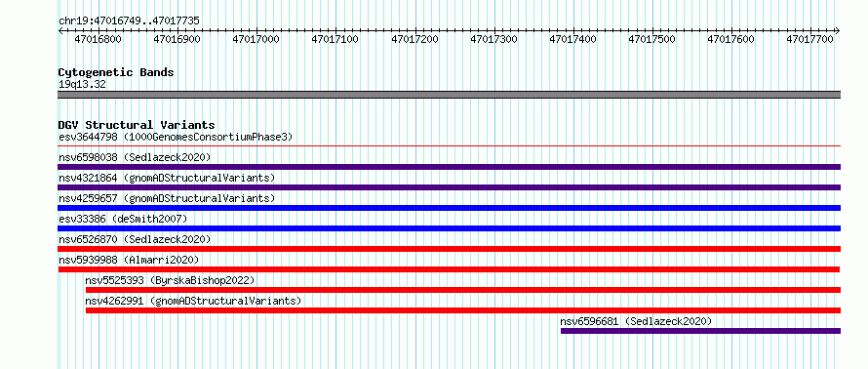Click the blue nsv4259657 variant bar

(x=449, y=208)
